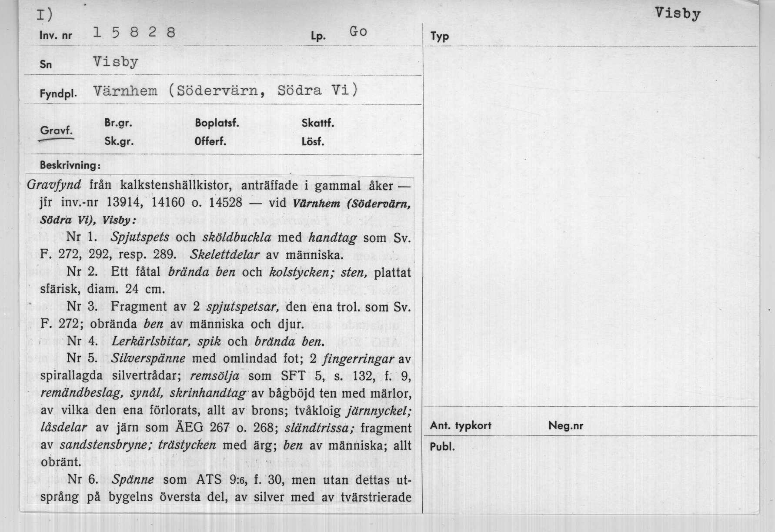
Task: Choose the Offerf. option
Action: tap(210, 142)
